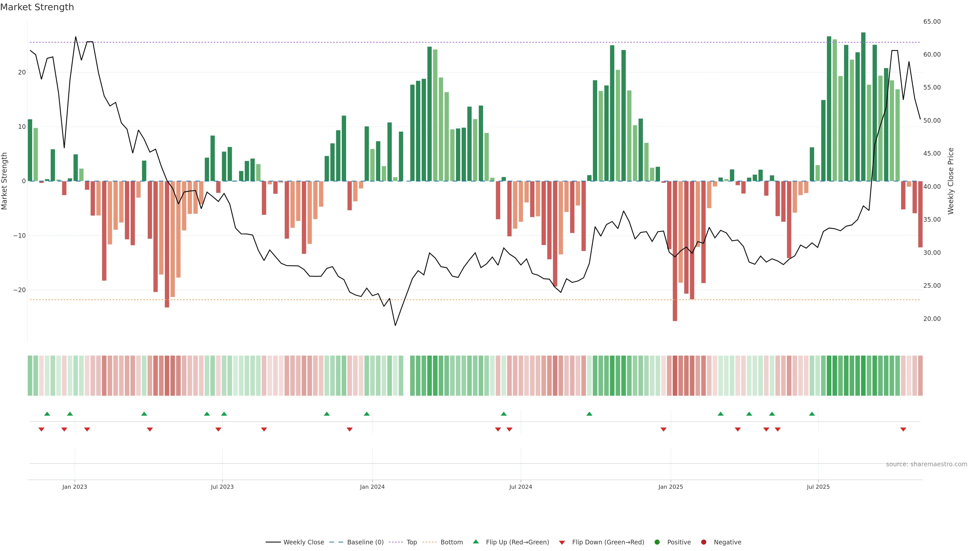Click the Jan 2024 x-axis label
The image size is (980, 551).
372,487
